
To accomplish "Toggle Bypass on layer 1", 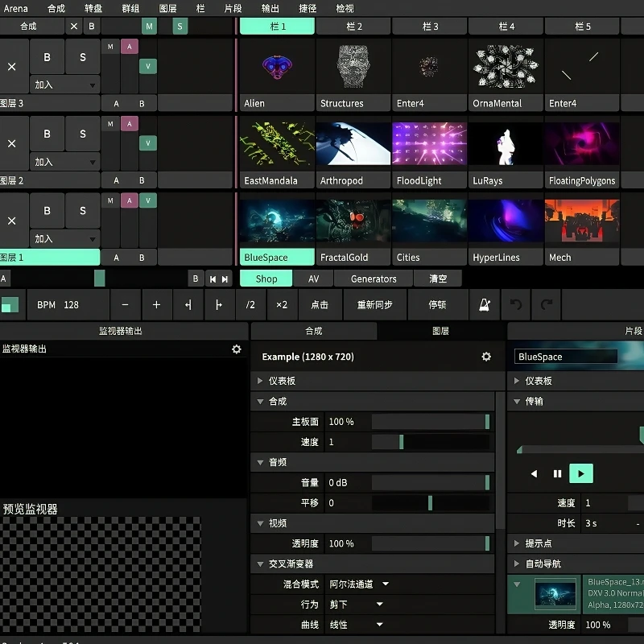I will [x=47, y=211].
